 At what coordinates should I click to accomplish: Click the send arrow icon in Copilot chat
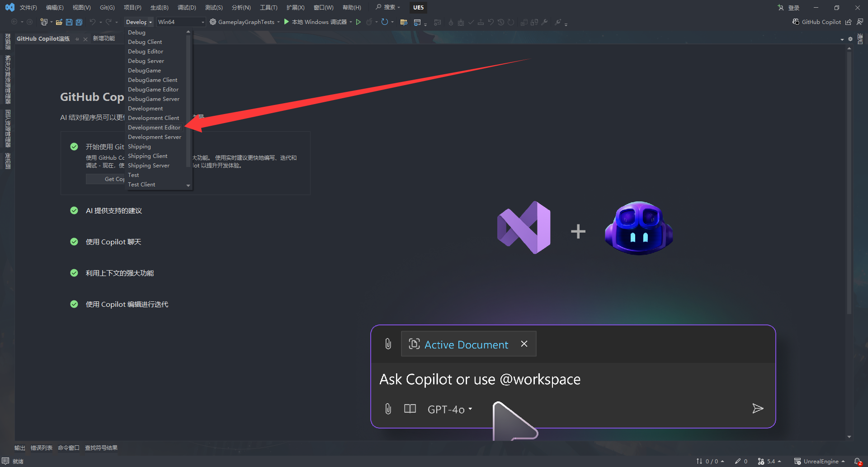tap(758, 409)
